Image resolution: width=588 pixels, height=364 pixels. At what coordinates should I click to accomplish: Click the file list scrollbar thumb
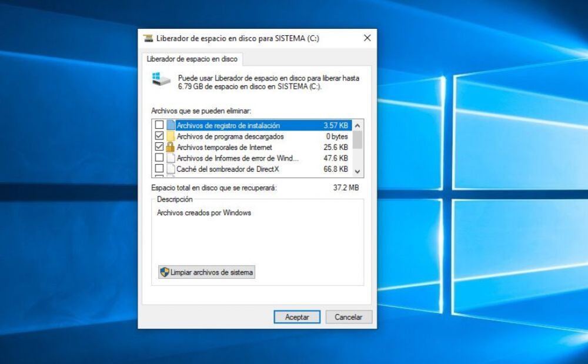click(x=358, y=140)
